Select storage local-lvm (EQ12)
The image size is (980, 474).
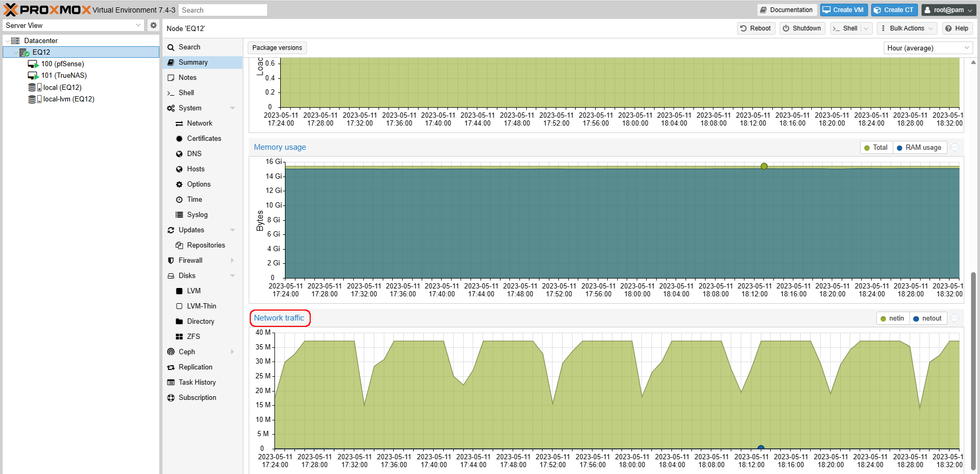pyautogui.click(x=68, y=99)
